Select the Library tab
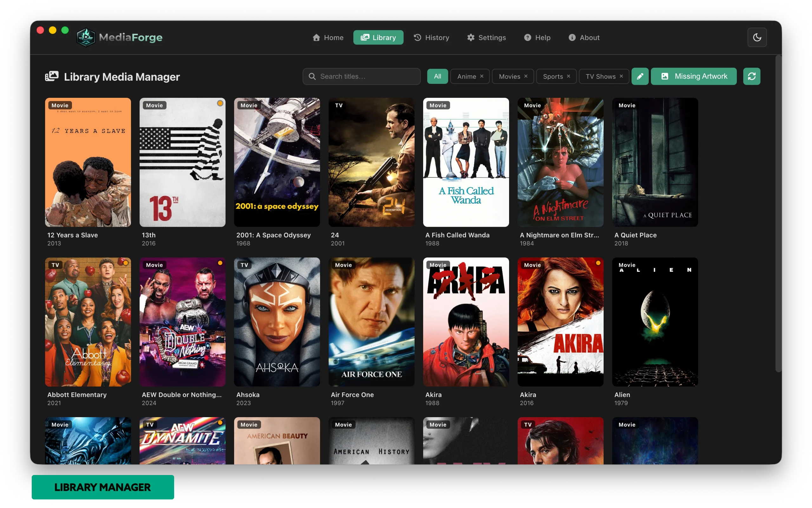The image size is (812, 508). click(378, 37)
